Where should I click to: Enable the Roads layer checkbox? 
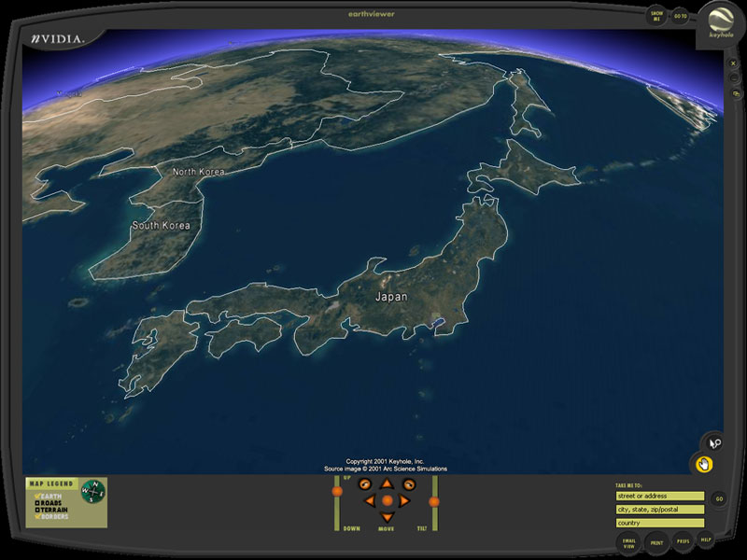click(37, 502)
